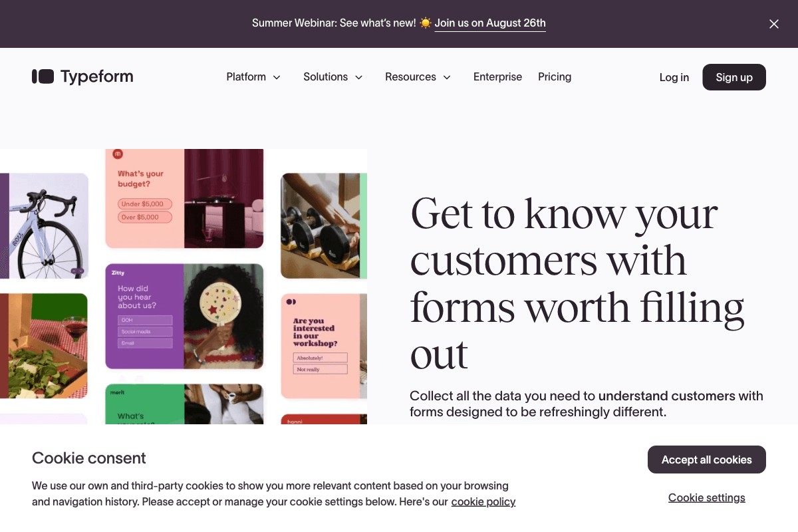
Task: Open the cookie policy link
Action: point(483,501)
